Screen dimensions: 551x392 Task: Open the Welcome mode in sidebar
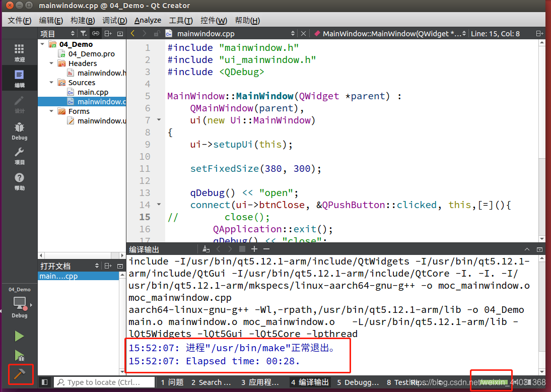(19, 52)
